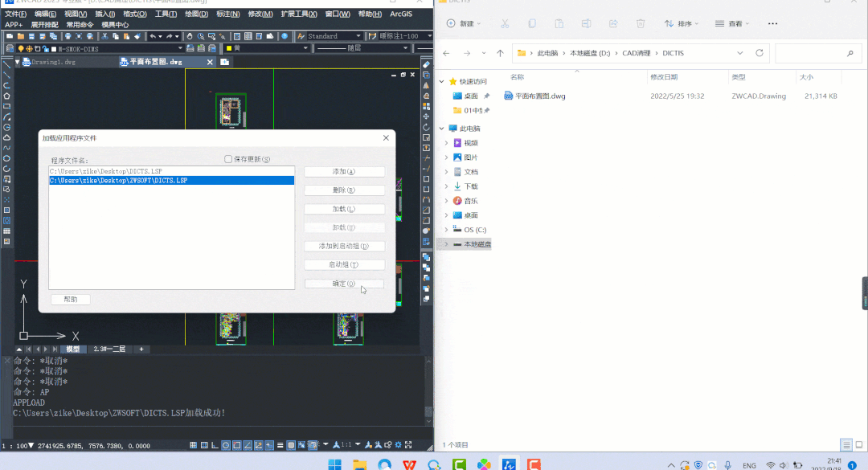Open File Explorer from the taskbar

360,464
